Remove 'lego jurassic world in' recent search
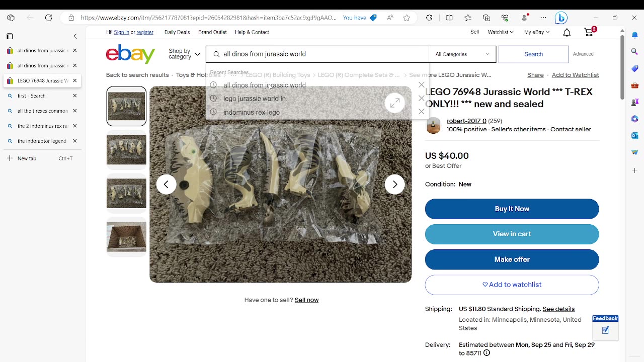 pyautogui.click(x=422, y=99)
